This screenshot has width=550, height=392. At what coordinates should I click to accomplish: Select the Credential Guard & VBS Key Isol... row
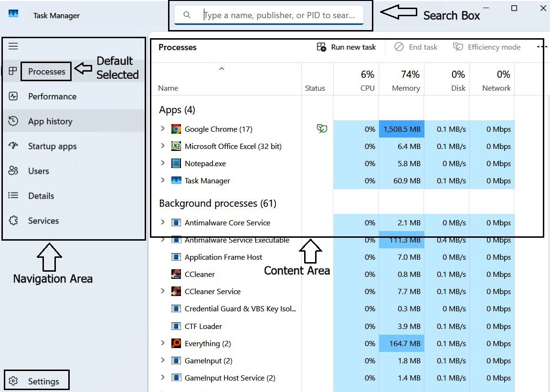[332, 309]
